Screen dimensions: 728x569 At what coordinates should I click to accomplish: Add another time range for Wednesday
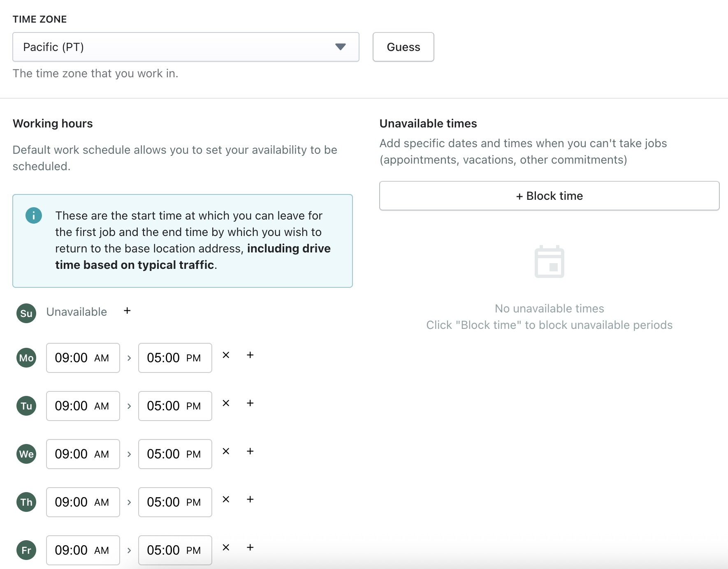tap(250, 451)
